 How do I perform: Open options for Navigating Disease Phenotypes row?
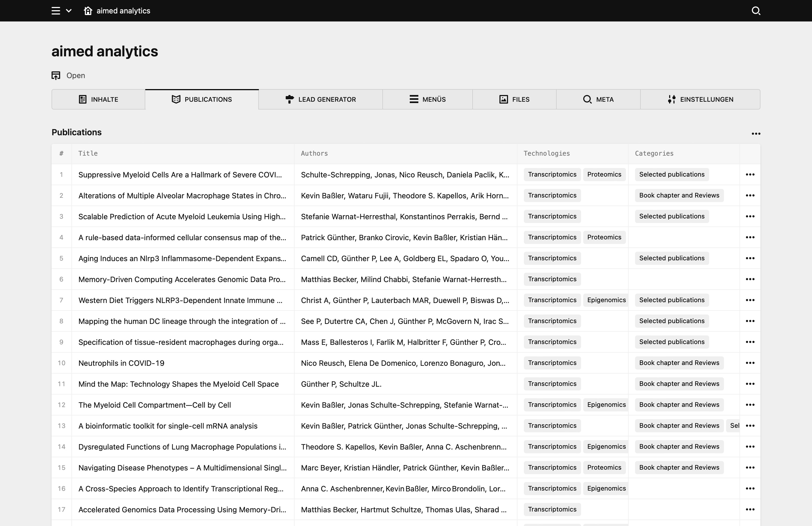[x=750, y=467]
